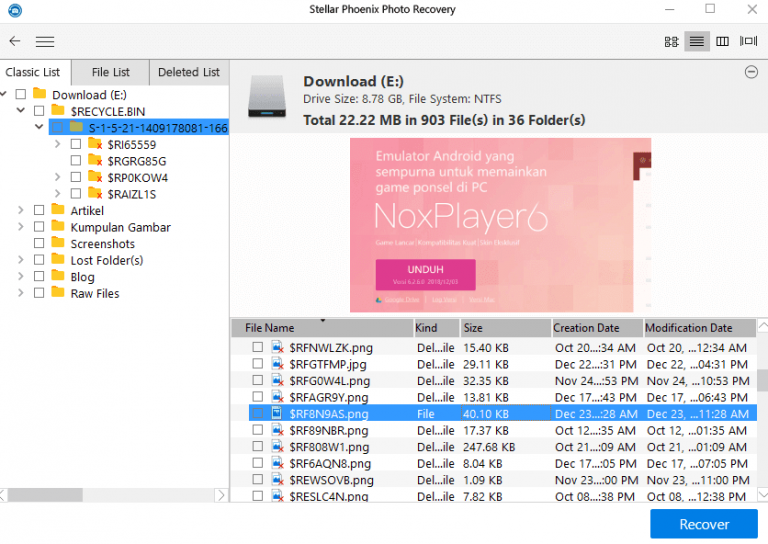The height and width of the screenshot is (544, 768).
Task: Click the tree panel horizontal scrollbar thumb
Action: click(x=45, y=495)
